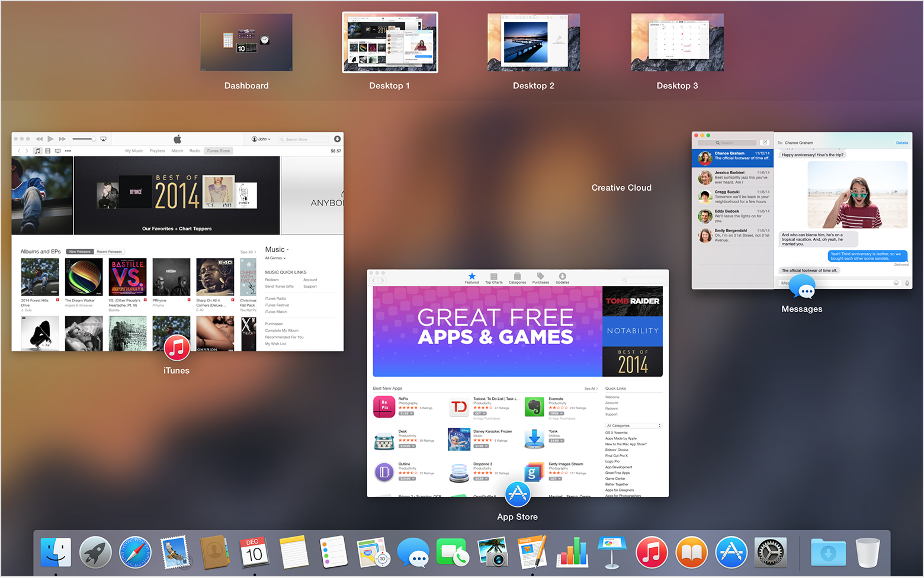This screenshot has width=924, height=578.
Task: Open FaceTime icon in the Dock
Action: coord(453,553)
